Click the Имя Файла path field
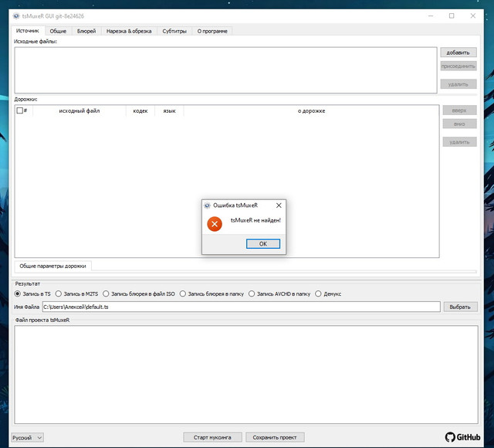Image resolution: width=494 pixels, height=448 pixels. (x=242, y=307)
